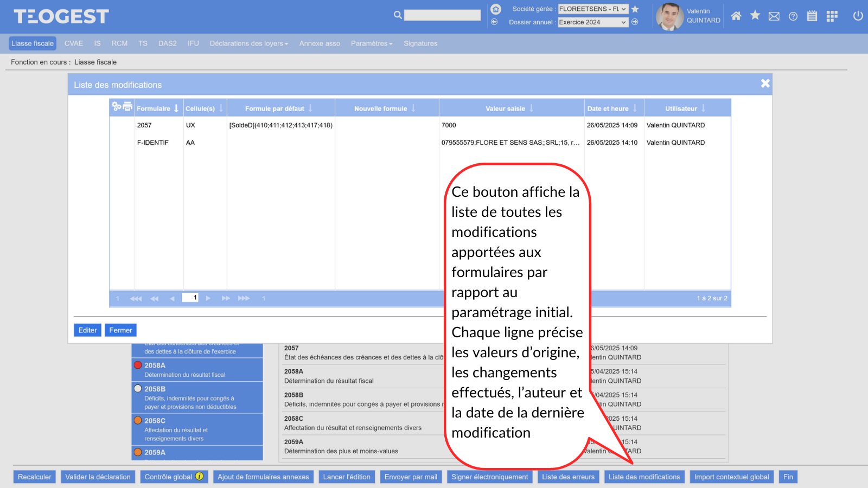Screen dimensions: 868x488
Task: Click the printer icon in table header
Action: tap(127, 106)
